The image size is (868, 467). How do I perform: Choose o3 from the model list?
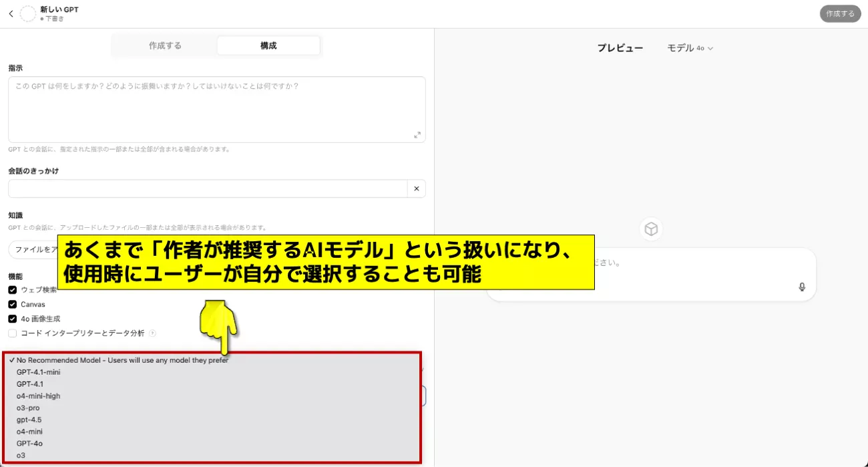coord(212,456)
